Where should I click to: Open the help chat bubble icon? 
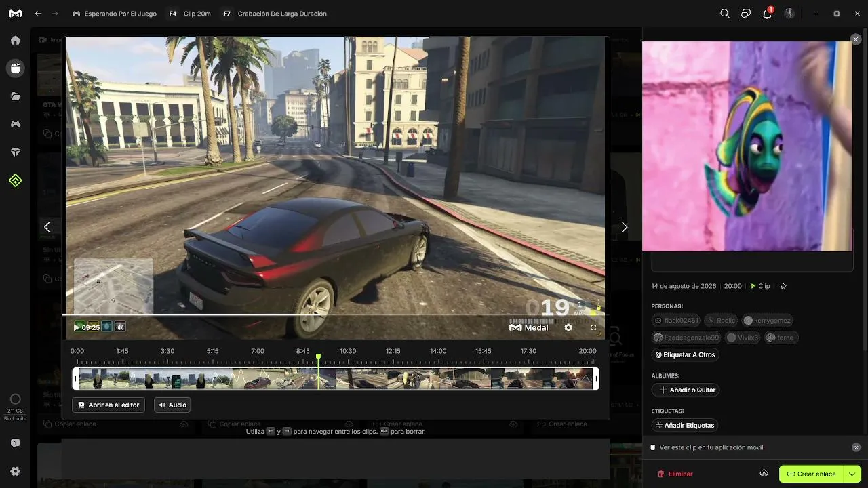point(15,443)
